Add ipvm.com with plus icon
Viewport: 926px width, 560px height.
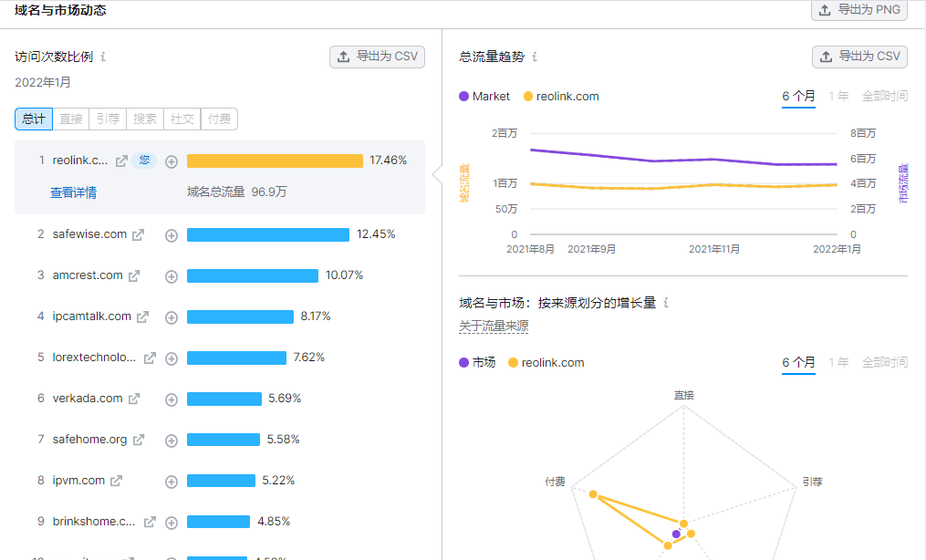click(172, 482)
